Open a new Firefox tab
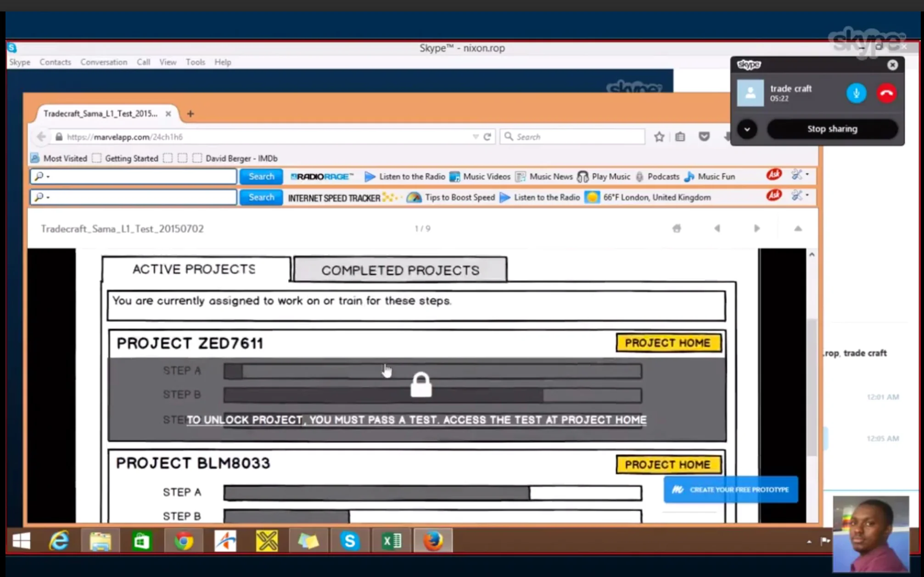This screenshot has height=577, width=924. point(190,114)
